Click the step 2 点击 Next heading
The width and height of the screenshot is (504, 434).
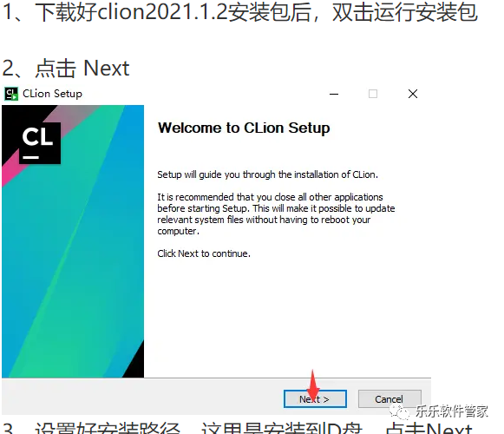tap(66, 69)
